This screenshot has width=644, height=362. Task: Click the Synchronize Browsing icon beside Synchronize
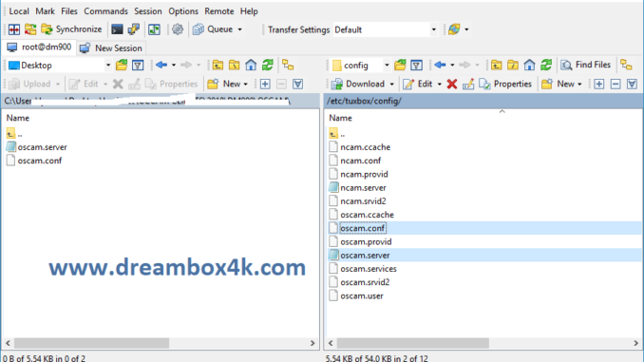30,29
